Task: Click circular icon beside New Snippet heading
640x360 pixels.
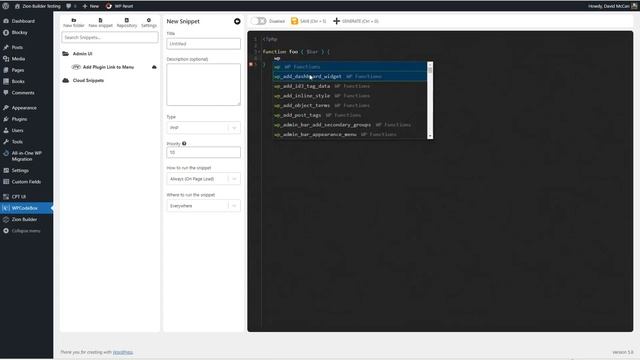Action: 237,21
